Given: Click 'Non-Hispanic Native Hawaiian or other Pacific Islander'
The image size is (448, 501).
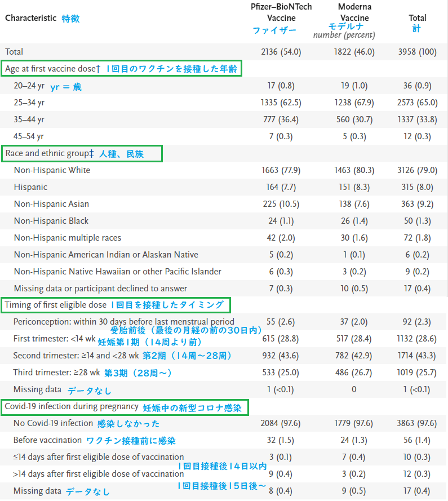Looking at the screenshot, I should tap(118, 272).
